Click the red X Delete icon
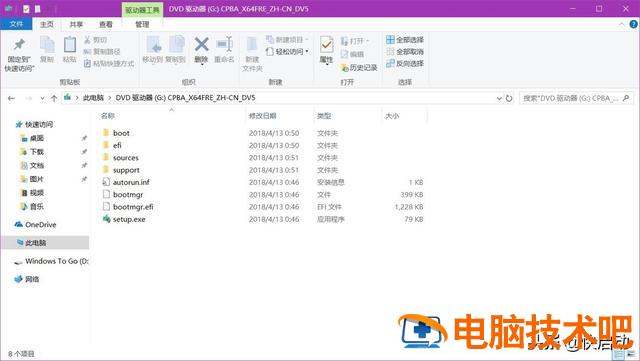Image resolution: width=640 pixels, height=361 pixels. tap(201, 44)
